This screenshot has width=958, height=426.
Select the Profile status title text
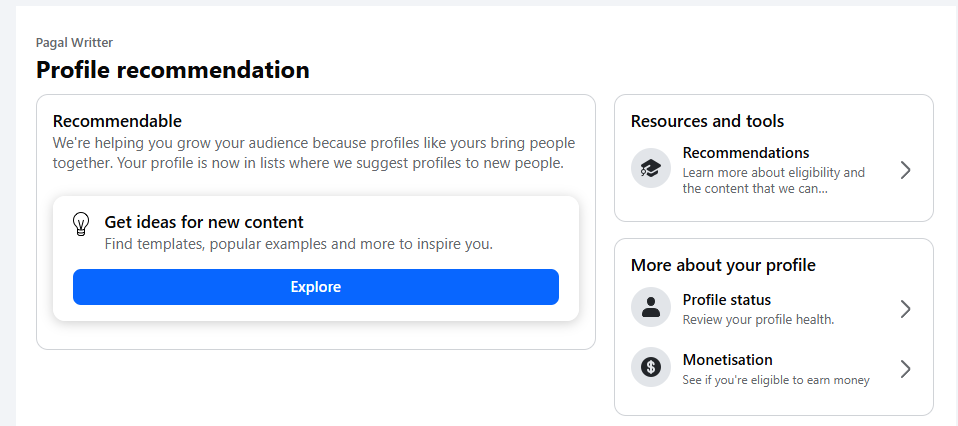[726, 300]
